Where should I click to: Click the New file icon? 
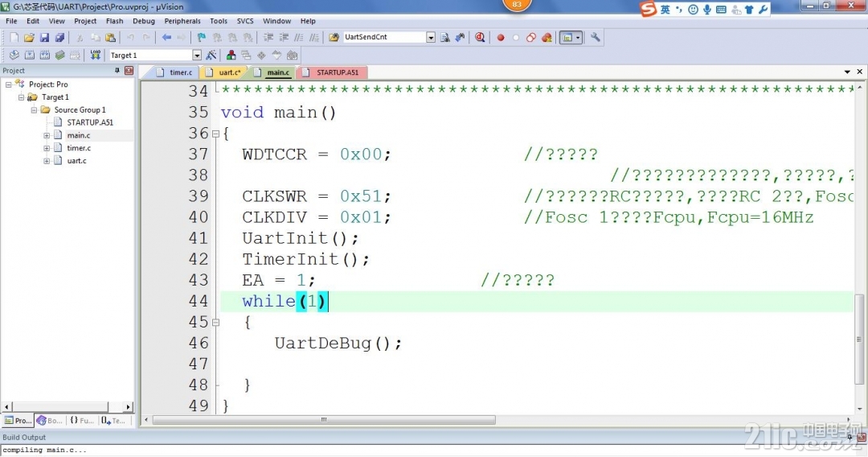pos(14,38)
